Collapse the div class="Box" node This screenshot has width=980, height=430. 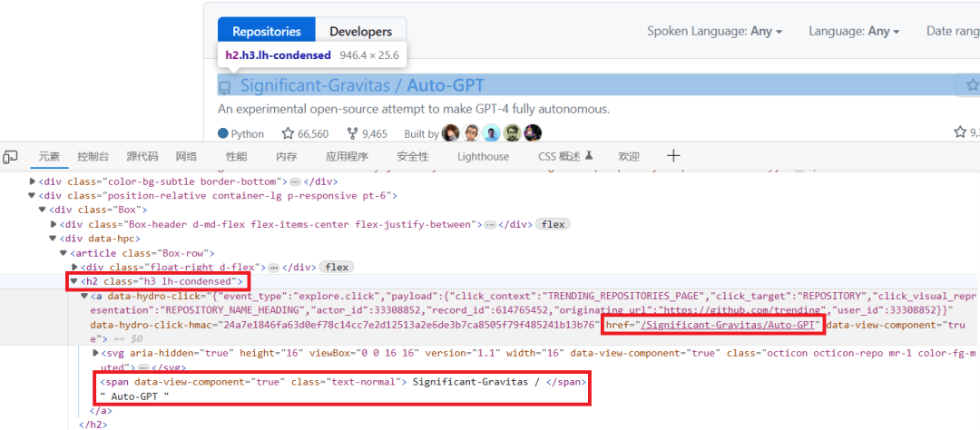tap(44, 210)
